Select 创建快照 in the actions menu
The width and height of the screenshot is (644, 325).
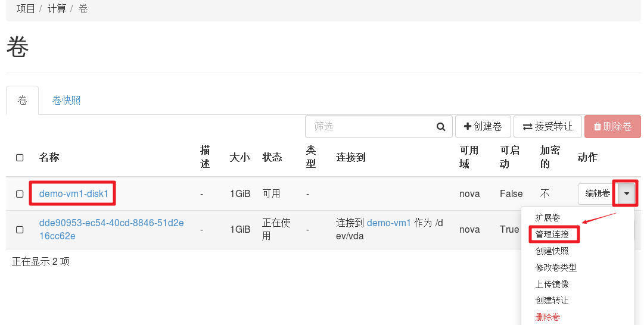pos(552,251)
